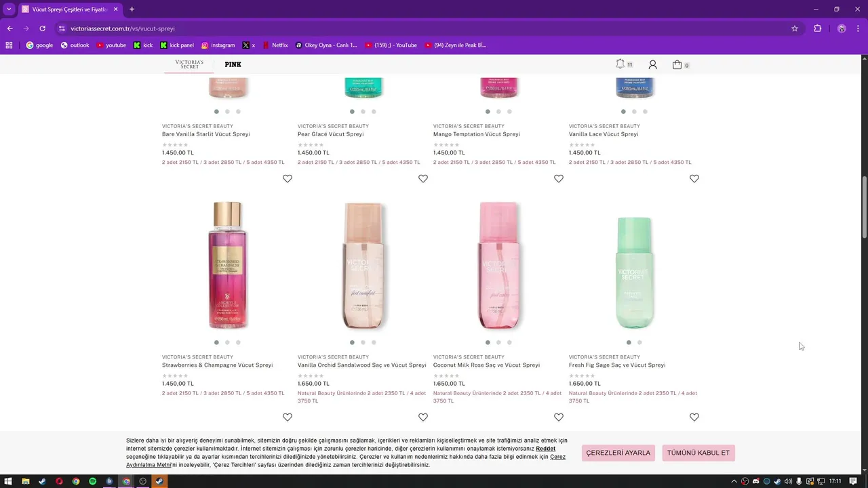Select second image dot for Fresh Fig Sage
This screenshot has height=488, width=868.
(x=639, y=342)
